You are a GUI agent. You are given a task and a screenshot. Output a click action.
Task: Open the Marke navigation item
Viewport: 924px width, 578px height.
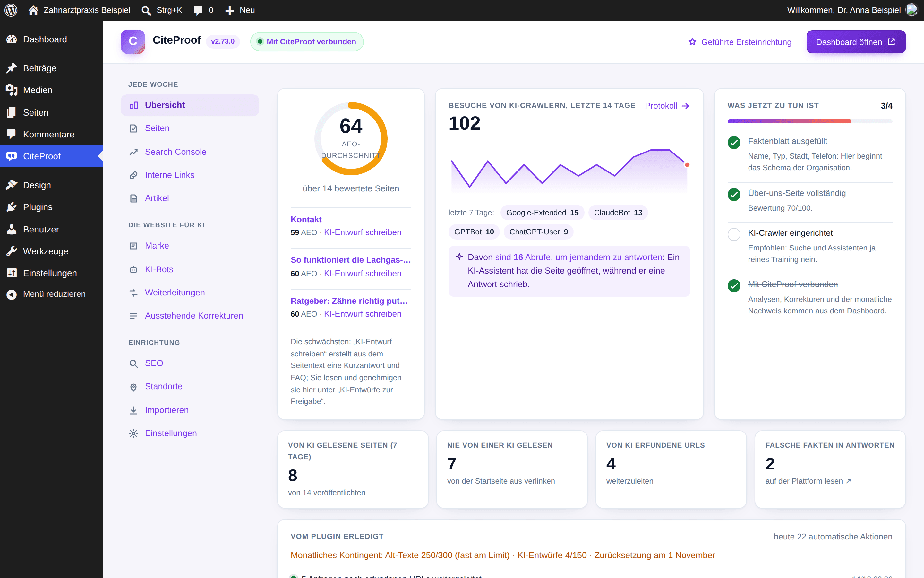pyautogui.click(x=190, y=246)
